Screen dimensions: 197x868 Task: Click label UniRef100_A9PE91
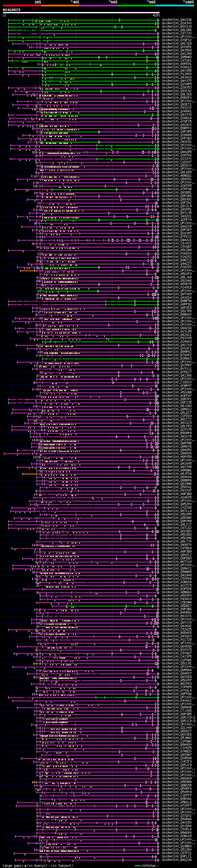coord(177,64)
